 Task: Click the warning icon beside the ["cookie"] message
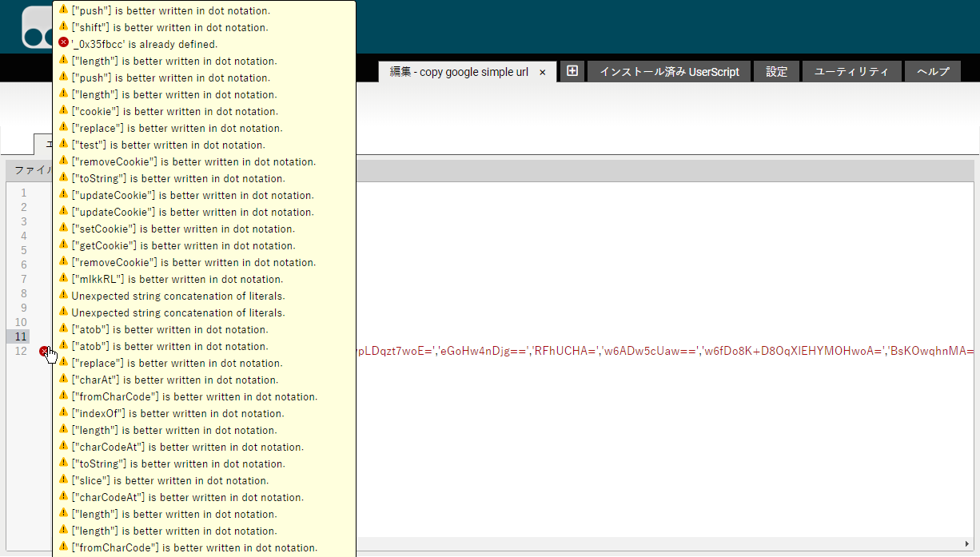pyautogui.click(x=63, y=111)
